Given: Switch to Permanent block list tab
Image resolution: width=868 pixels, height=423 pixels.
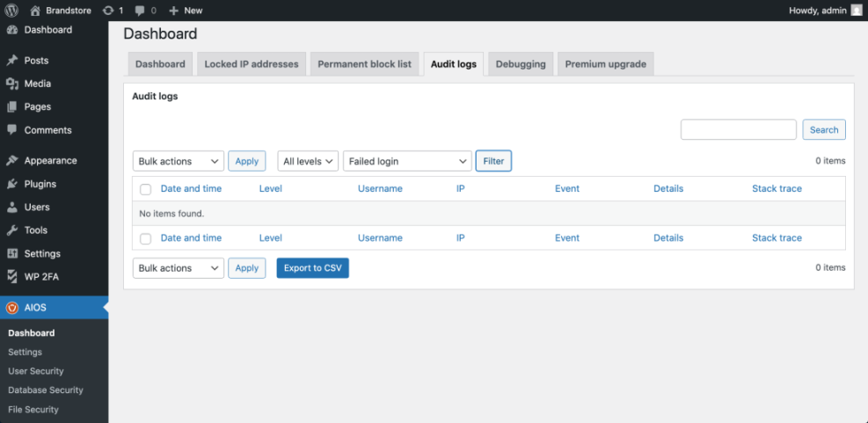Looking at the screenshot, I should (364, 63).
